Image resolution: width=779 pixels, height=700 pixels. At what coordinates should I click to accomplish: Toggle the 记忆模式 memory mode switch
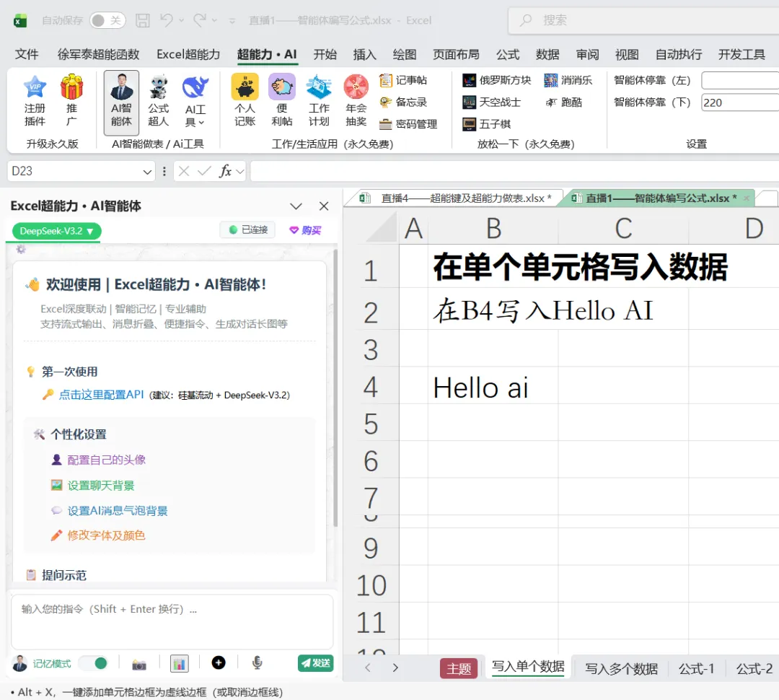(94, 663)
